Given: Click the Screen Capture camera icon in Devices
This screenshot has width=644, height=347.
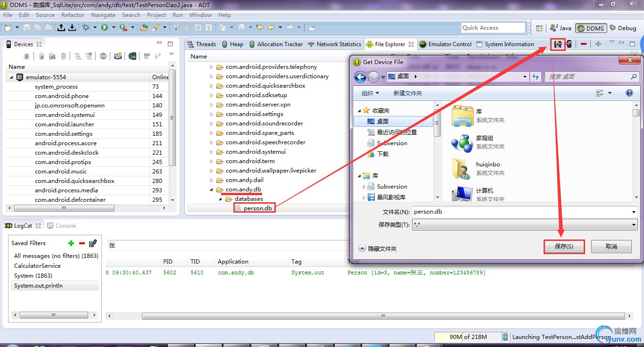Looking at the screenshot, I should click(x=118, y=56).
